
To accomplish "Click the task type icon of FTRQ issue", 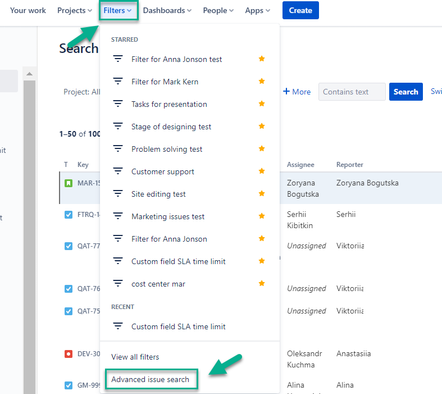I will [x=68, y=215].
